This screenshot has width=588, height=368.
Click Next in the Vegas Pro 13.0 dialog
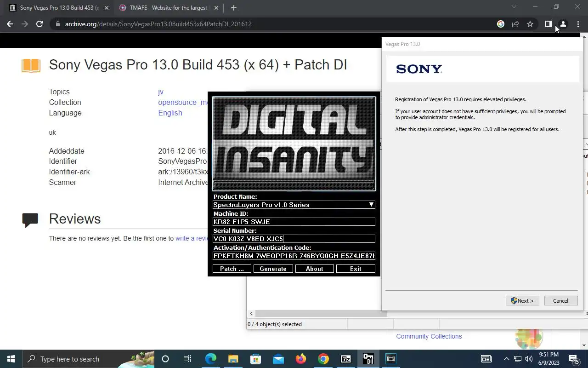tap(522, 301)
